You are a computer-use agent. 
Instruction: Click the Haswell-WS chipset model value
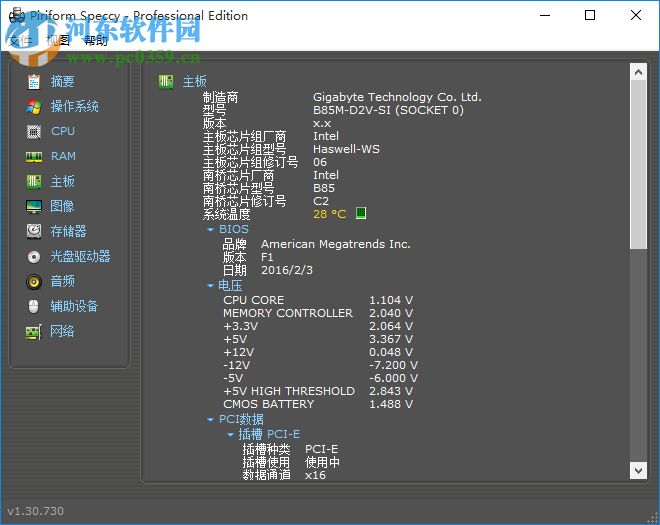coord(346,149)
